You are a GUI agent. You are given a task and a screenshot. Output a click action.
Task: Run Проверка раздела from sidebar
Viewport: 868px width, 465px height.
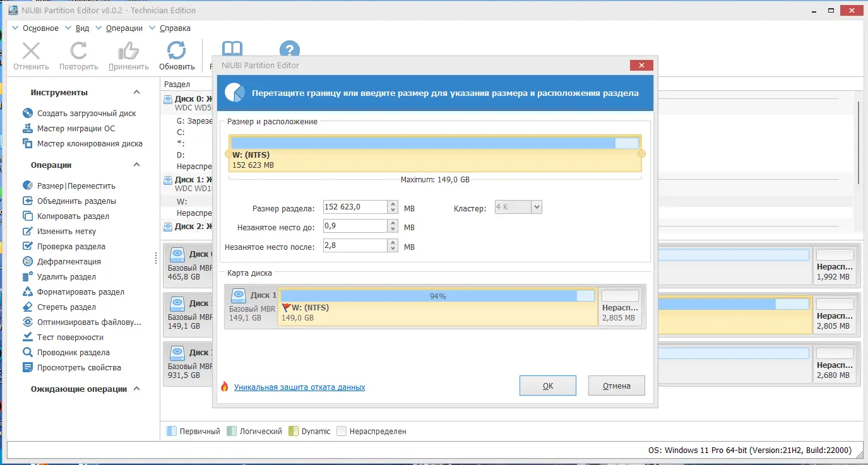click(71, 247)
